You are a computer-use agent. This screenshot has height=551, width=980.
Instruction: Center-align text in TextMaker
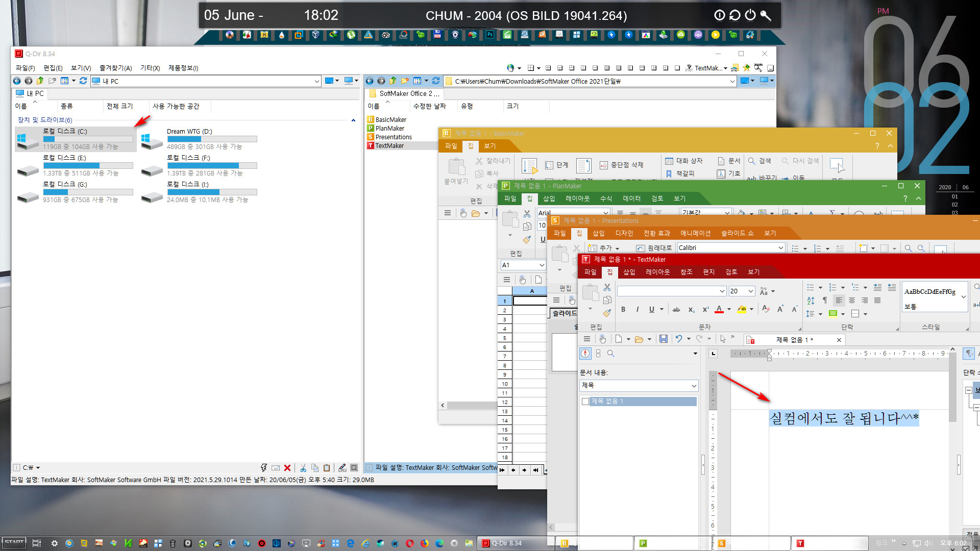coord(851,300)
